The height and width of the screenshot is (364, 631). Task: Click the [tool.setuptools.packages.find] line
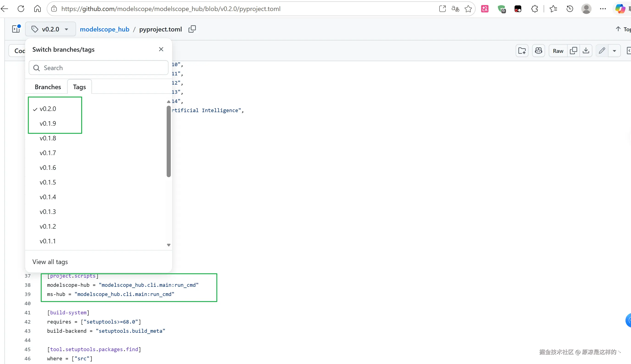(x=94, y=349)
